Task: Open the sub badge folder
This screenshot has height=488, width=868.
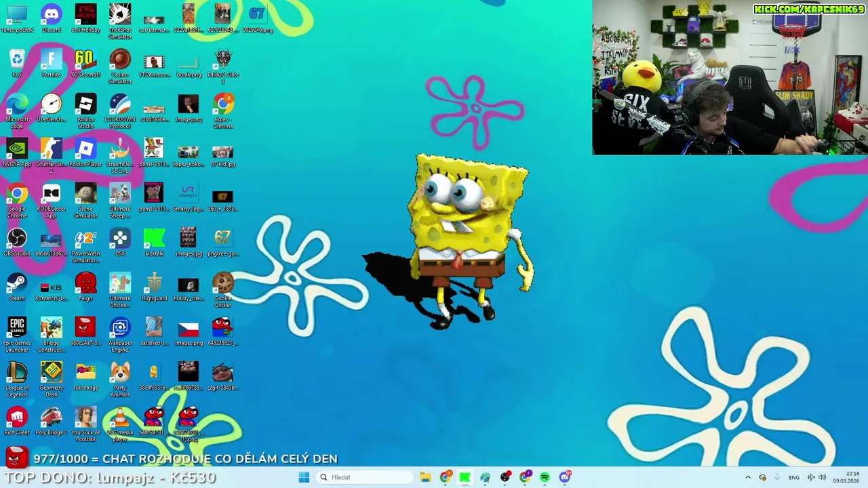Action: coord(85,376)
